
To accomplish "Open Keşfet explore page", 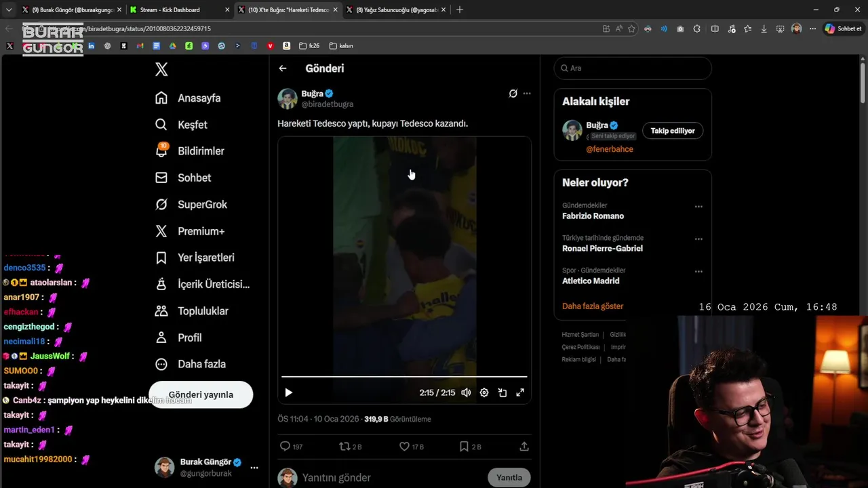I will pyautogui.click(x=181, y=125).
